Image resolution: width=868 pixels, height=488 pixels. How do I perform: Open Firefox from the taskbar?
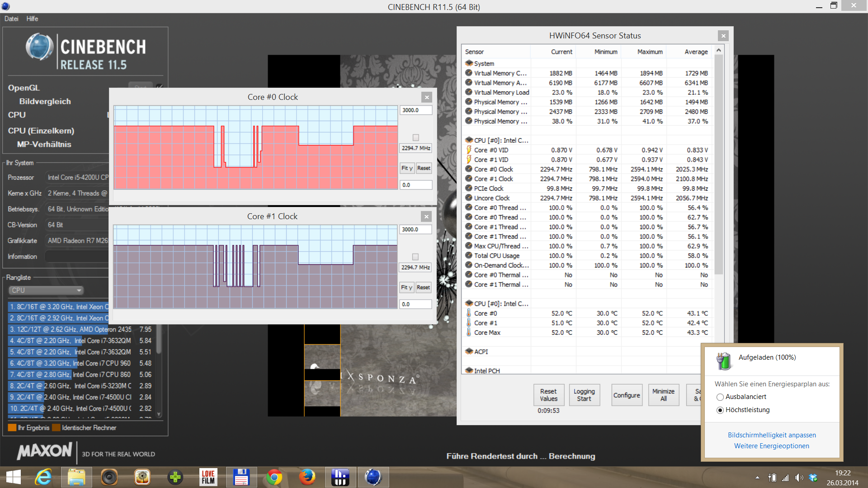[307, 477]
